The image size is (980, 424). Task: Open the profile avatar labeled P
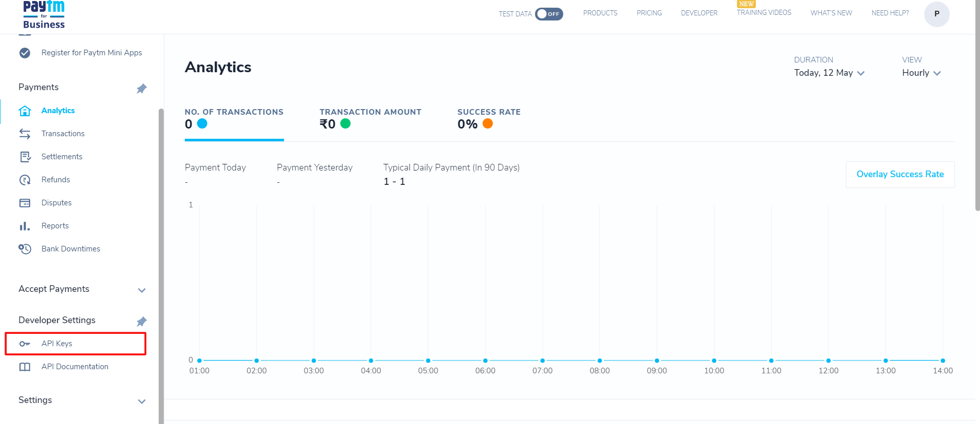click(x=937, y=14)
